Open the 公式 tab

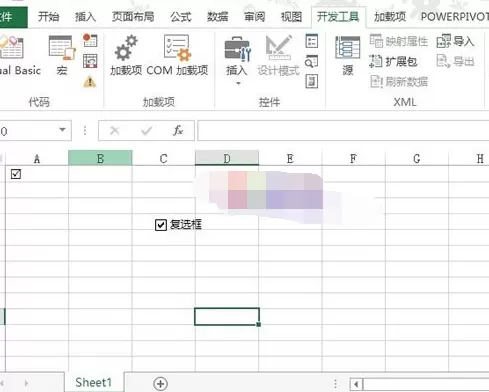point(180,16)
